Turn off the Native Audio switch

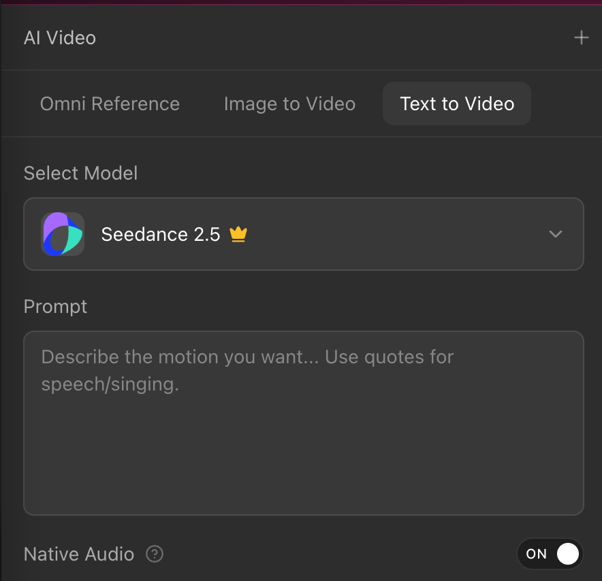[x=550, y=554]
